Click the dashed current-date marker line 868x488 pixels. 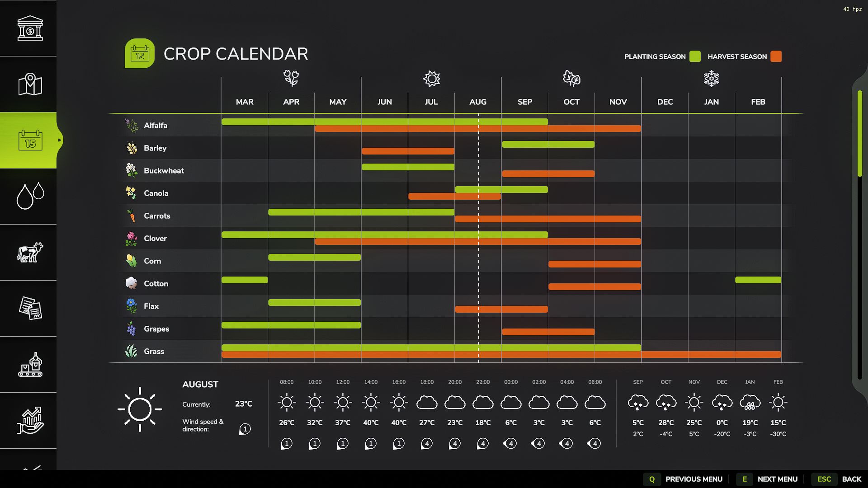pyautogui.click(x=479, y=238)
